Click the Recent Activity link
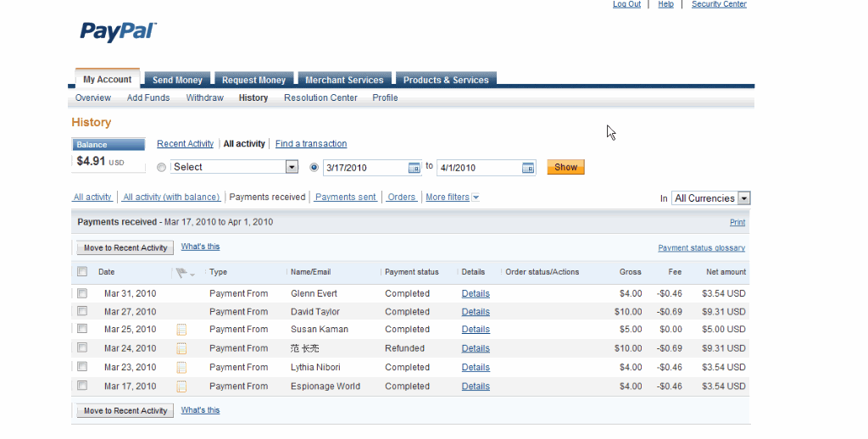This screenshot has height=439, width=868. pyautogui.click(x=185, y=143)
